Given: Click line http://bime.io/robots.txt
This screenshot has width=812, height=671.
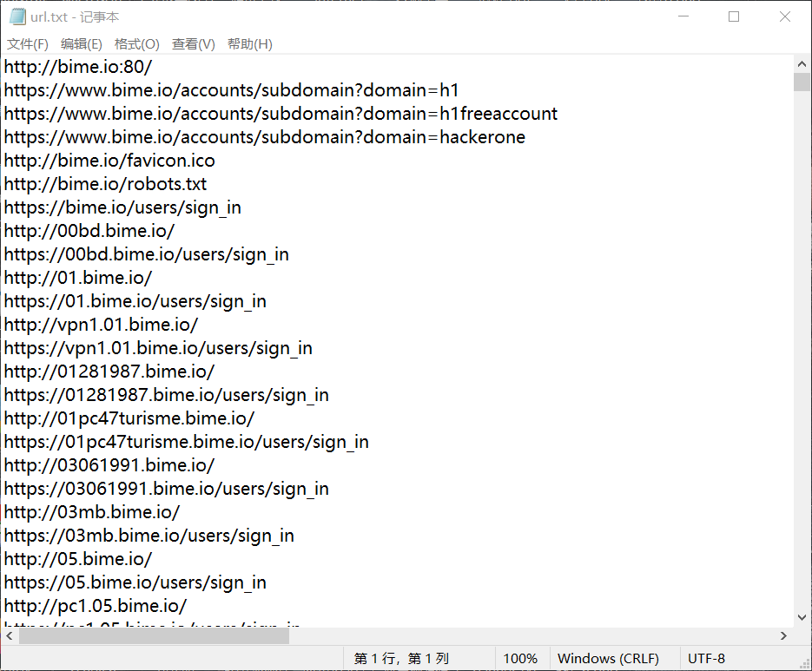Looking at the screenshot, I should pos(105,184).
